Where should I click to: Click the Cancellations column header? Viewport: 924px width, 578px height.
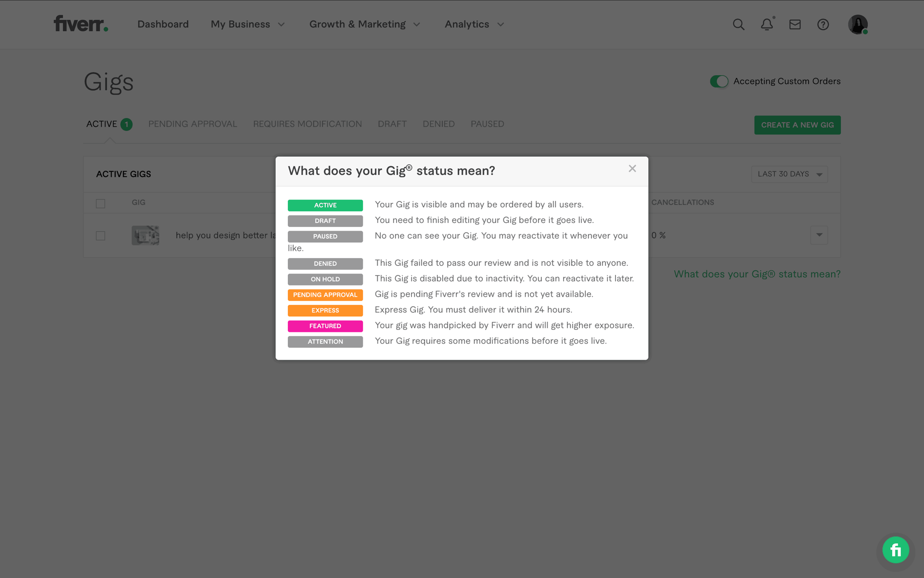682,202
